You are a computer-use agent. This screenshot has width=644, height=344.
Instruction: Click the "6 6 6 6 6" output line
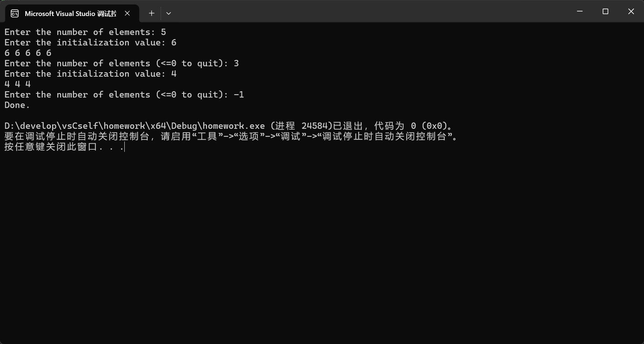[28, 53]
